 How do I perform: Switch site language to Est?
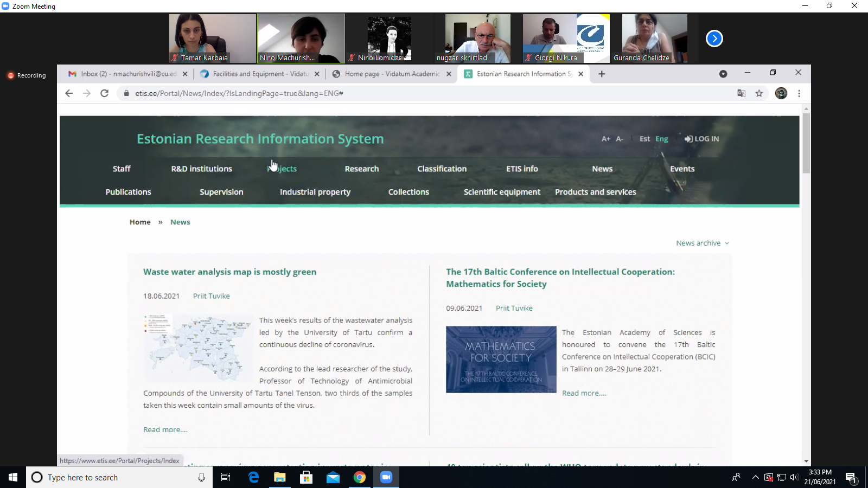[644, 139]
